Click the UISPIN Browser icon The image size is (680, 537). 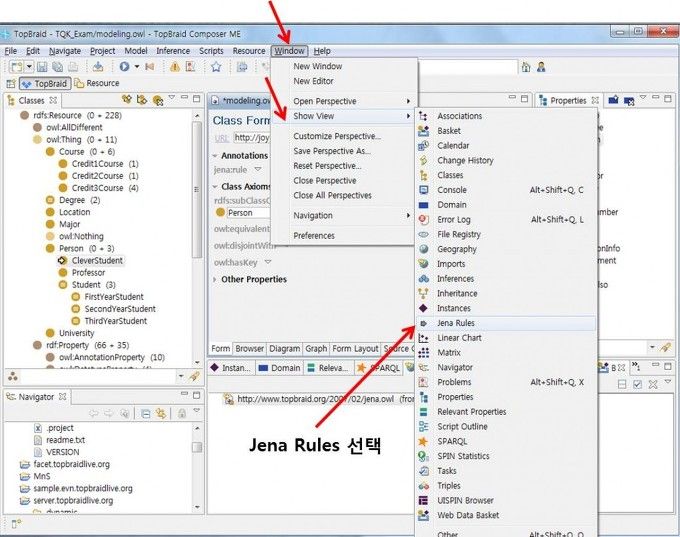coord(423,501)
